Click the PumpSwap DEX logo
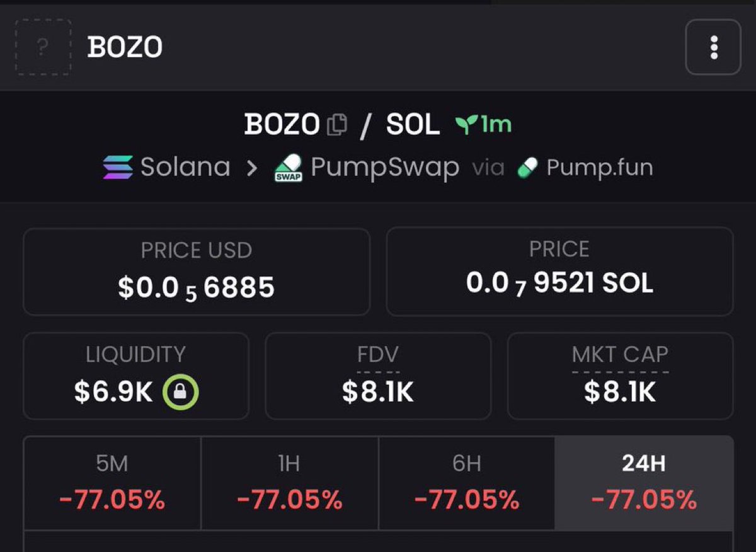Image resolution: width=756 pixels, height=552 pixels. [x=288, y=168]
